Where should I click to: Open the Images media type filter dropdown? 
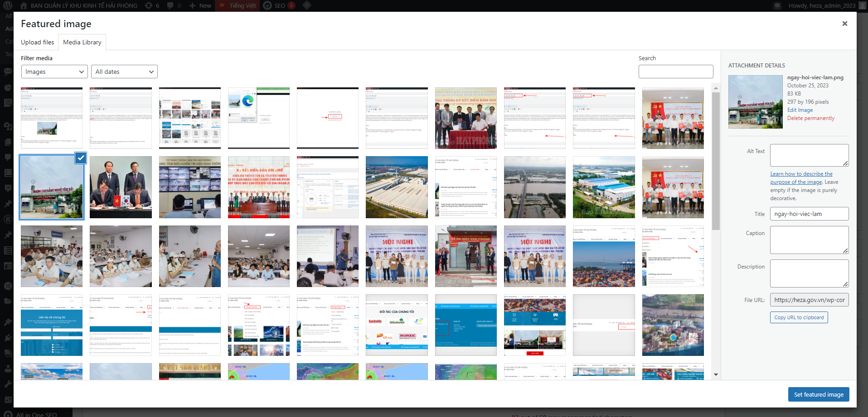coord(54,72)
